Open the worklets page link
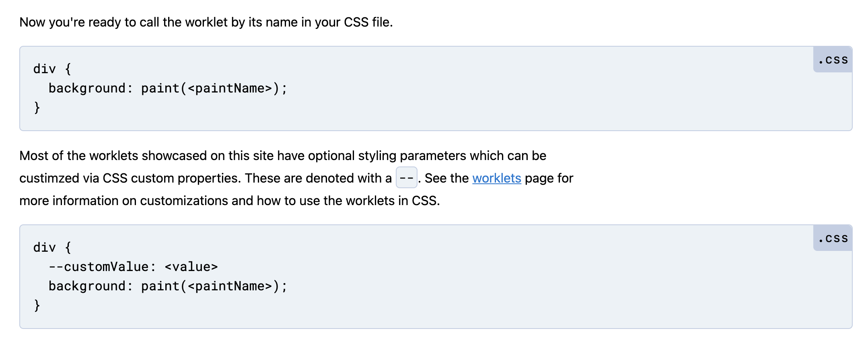This screenshot has width=868, height=341. pyautogui.click(x=496, y=178)
